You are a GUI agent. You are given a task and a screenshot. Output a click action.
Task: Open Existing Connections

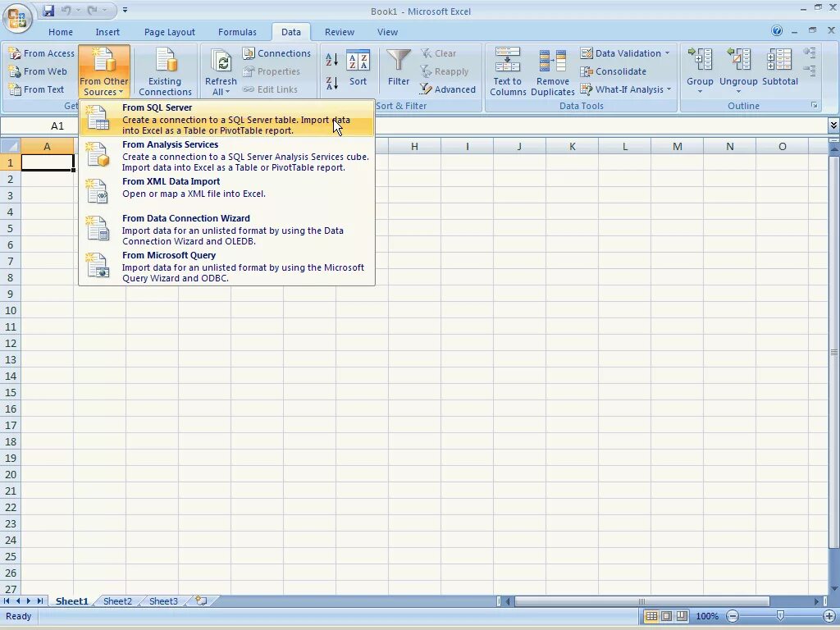click(165, 72)
